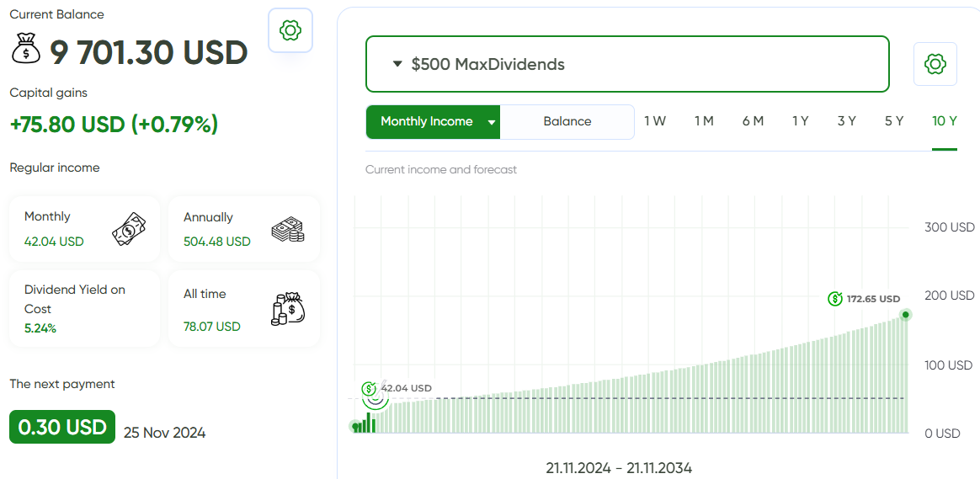Click the 0 USD axis label
980x479 pixels.
(x=942, y=434)
